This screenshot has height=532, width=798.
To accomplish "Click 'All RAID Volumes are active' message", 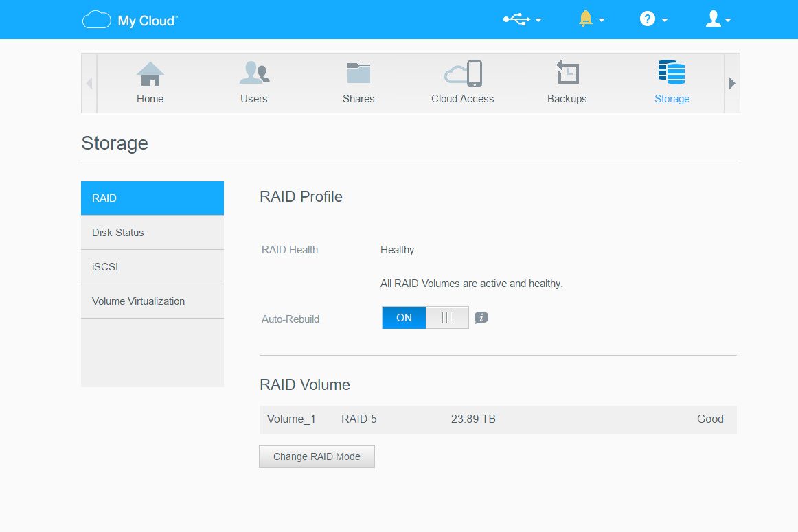I will pyautogui.click(x=471, y=284).
